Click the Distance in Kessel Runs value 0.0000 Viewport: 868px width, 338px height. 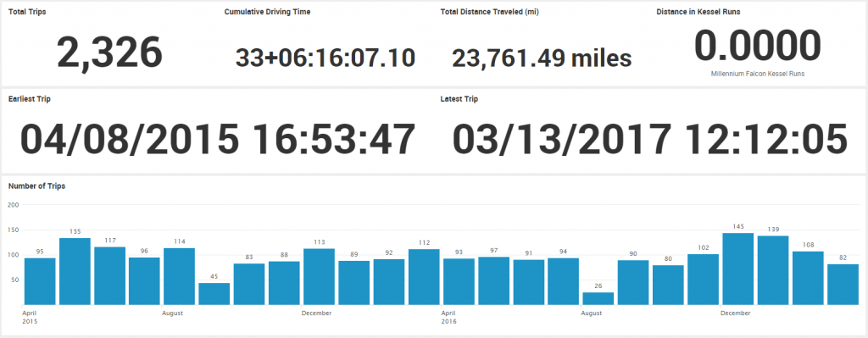[x=757, y=46]
